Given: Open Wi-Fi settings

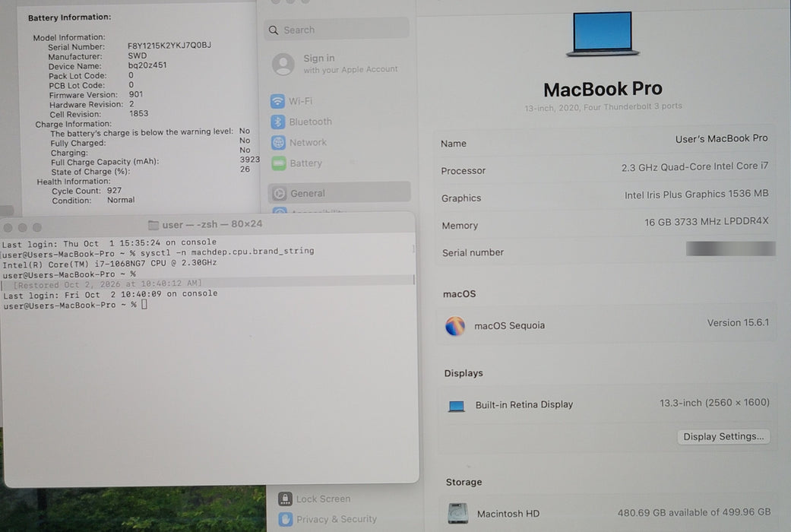Looking at the screenshot, I should point(300,101).
